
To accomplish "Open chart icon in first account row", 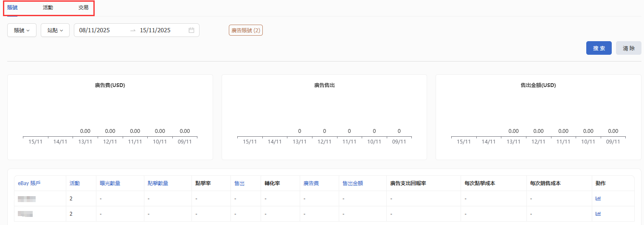I will pyautogui.click(x=598, y=198).
